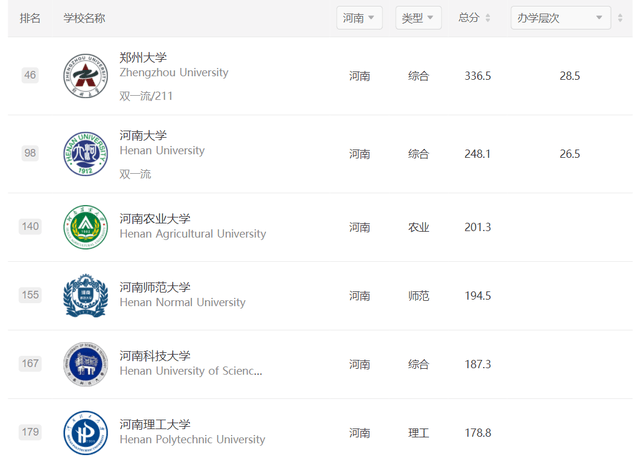Viewport: 640px width, 461px height.
Task: Open the 类型 type filter dropdown
Action: coord(418,18)
